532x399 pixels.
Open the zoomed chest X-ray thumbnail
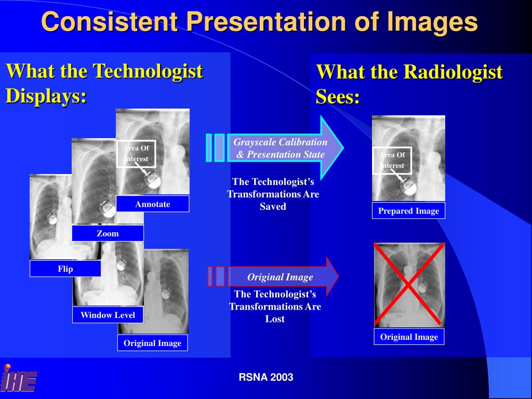click(x=94, y=181)
